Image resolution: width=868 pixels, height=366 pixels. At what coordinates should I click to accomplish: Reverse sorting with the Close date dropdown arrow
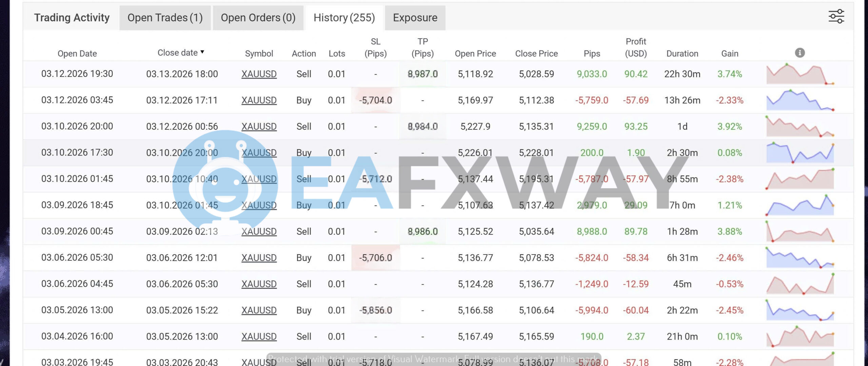point(202,53)
